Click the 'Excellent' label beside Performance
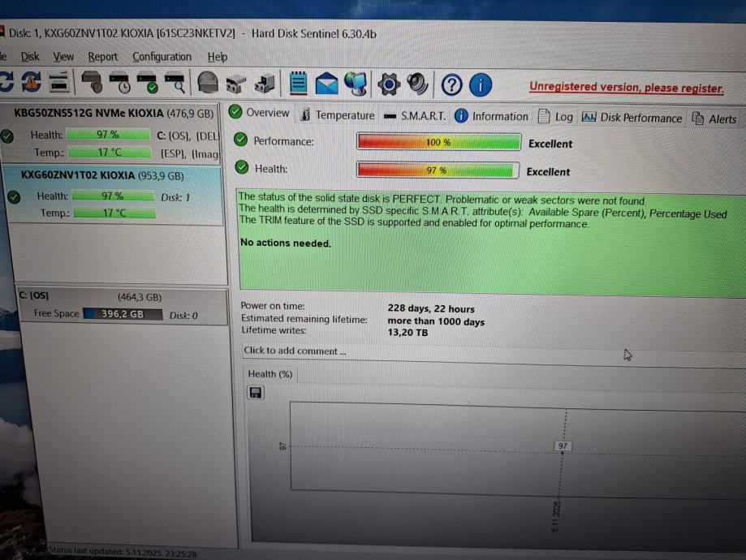This screenshot has width=746, height=560. coord(550,144)
